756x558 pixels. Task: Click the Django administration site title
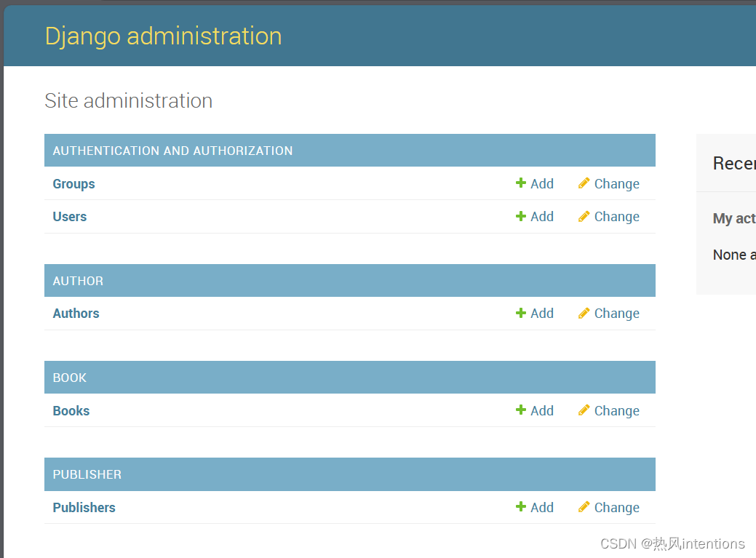tap(164, 36)
